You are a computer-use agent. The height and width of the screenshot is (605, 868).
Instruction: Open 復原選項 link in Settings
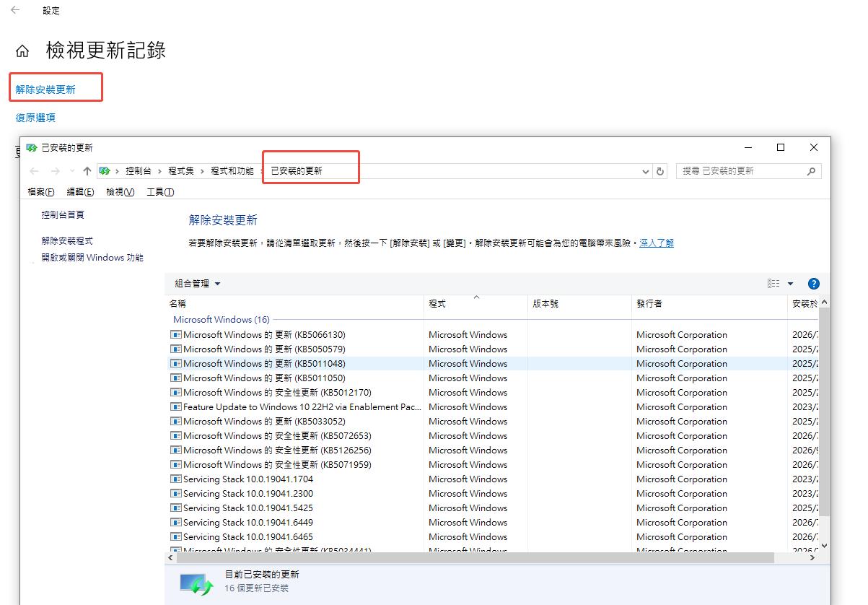[35, 117]
